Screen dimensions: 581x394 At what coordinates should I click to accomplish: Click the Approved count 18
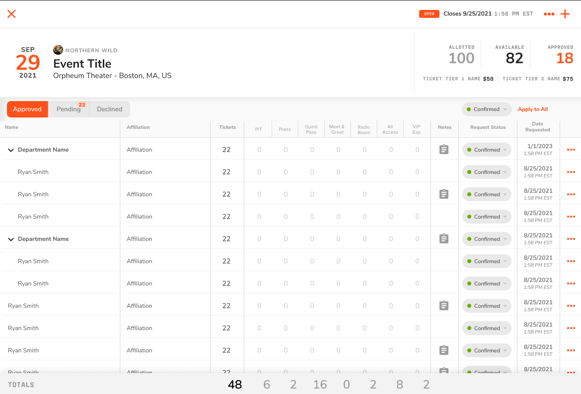pos(565,58)
